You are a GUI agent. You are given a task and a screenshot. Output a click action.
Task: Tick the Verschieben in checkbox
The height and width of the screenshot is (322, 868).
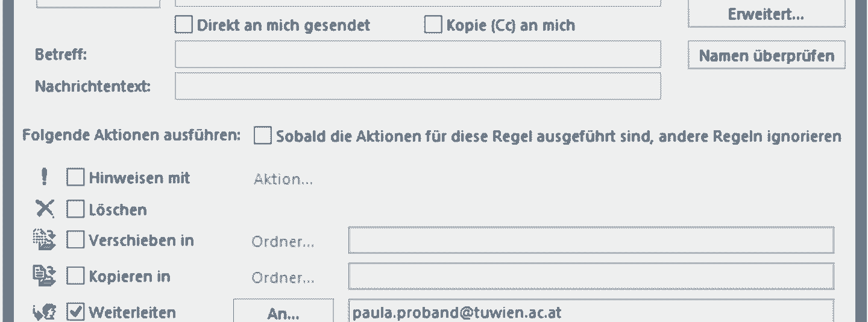pos(75,240)
